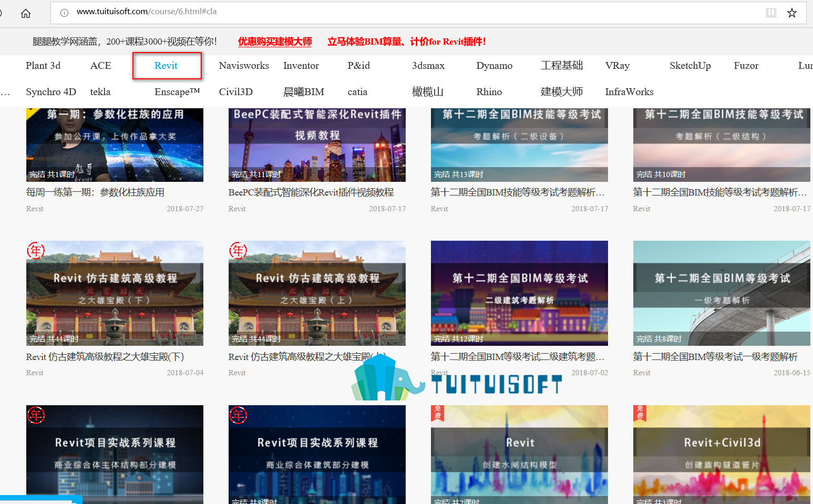Click title 每周一练第一期: 参数化柱族应用
Viewport: 813px width, 504px height.
tap(95, 192)
